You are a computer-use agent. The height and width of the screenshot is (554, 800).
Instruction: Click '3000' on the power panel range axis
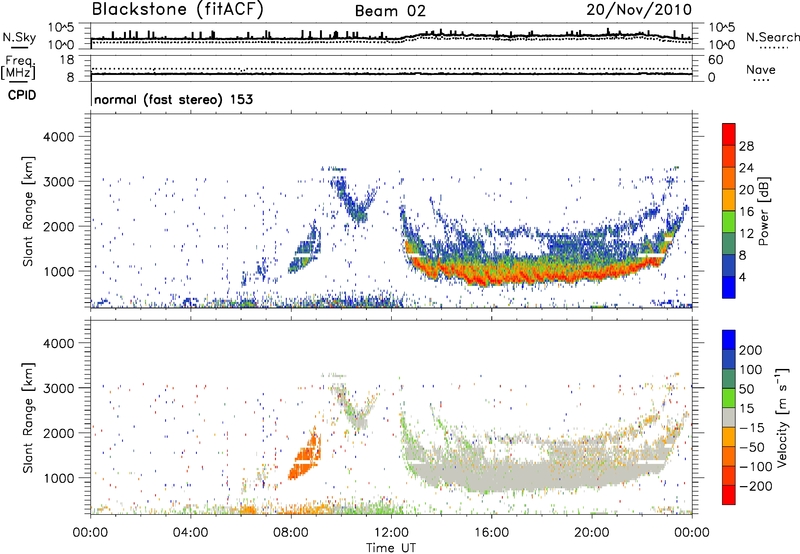59,182
